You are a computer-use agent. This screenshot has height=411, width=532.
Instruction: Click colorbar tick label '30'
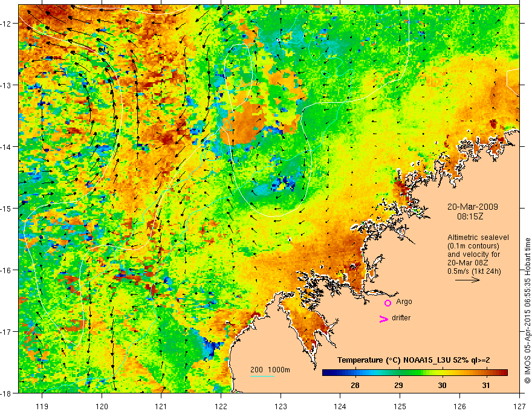coord(442,385)
